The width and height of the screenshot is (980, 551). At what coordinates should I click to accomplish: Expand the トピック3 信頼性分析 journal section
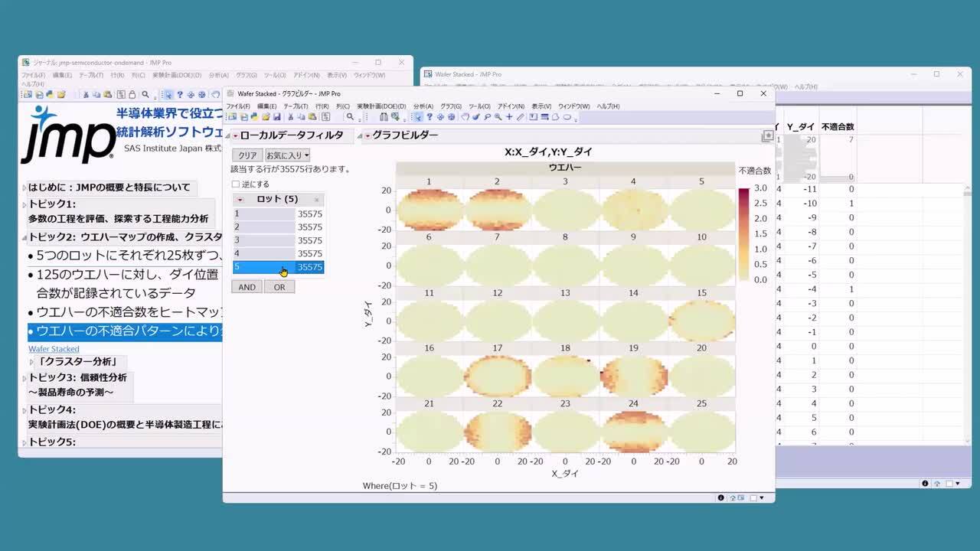pos(24,378)
